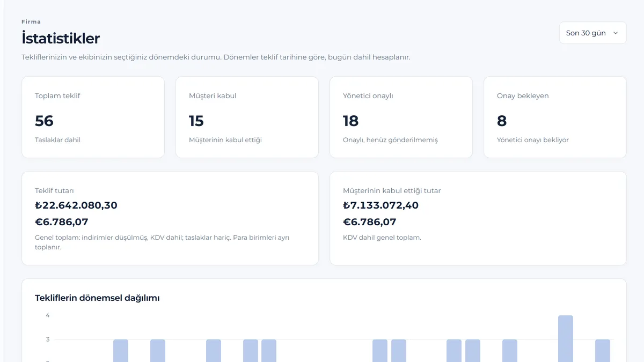Click the İstatistikler page heading
Viewport: 644px width, 362px height.
click(61, 39)
